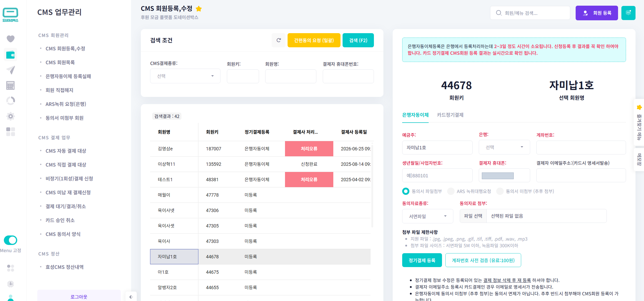
Task: Click the round plus icon in sidebar
Action: click(x=11, y=284)
